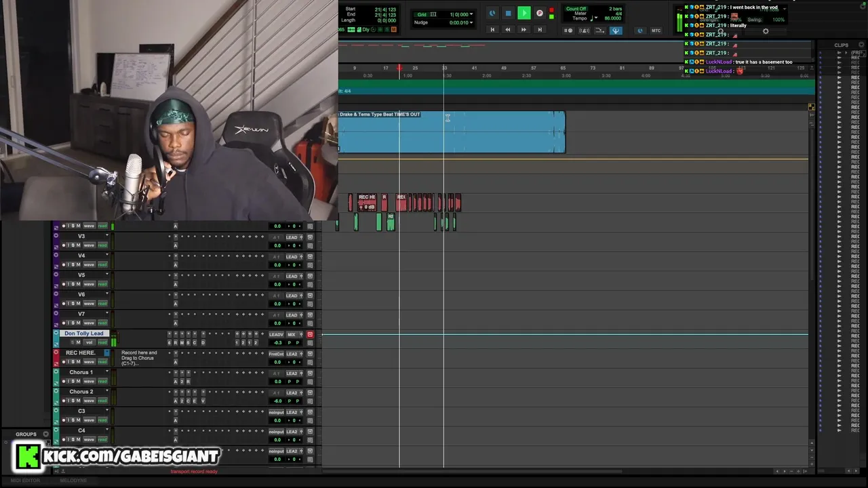Image resolution: width=868 pixels, height=488 pixels.
Task: Open the C4 track name dropdown arrow
Action: point(107,429)
